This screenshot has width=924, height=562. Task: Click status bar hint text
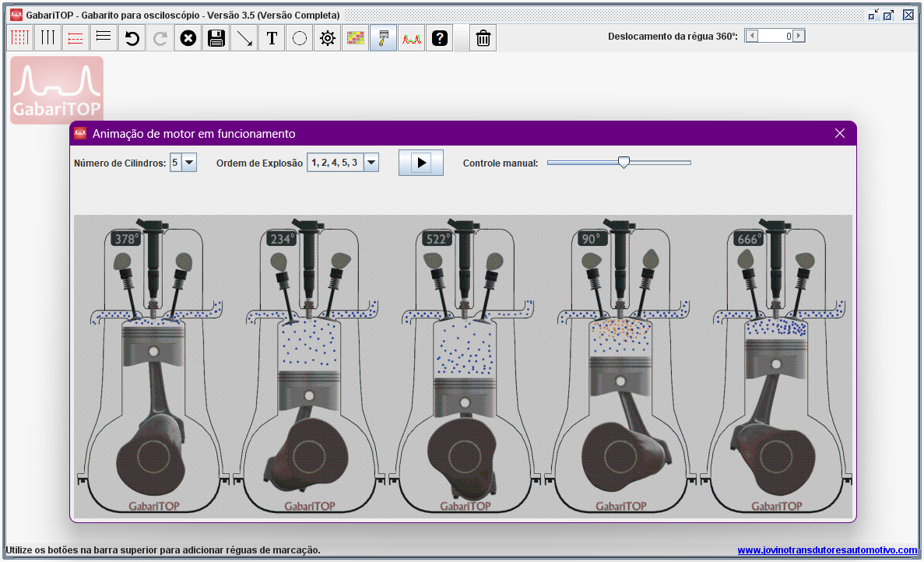pyautogui.click(x=163, y=550)
